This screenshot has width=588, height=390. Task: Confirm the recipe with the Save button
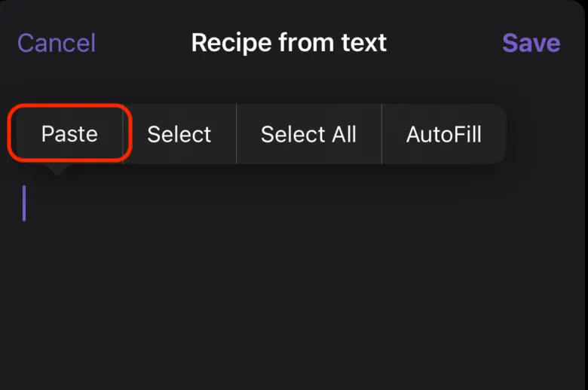[x=531, y=43]
